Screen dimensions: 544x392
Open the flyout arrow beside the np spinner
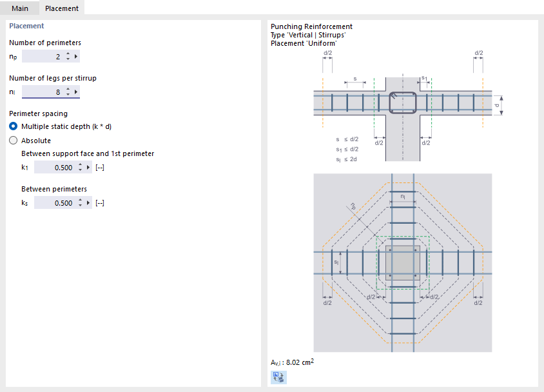[76, 56]
